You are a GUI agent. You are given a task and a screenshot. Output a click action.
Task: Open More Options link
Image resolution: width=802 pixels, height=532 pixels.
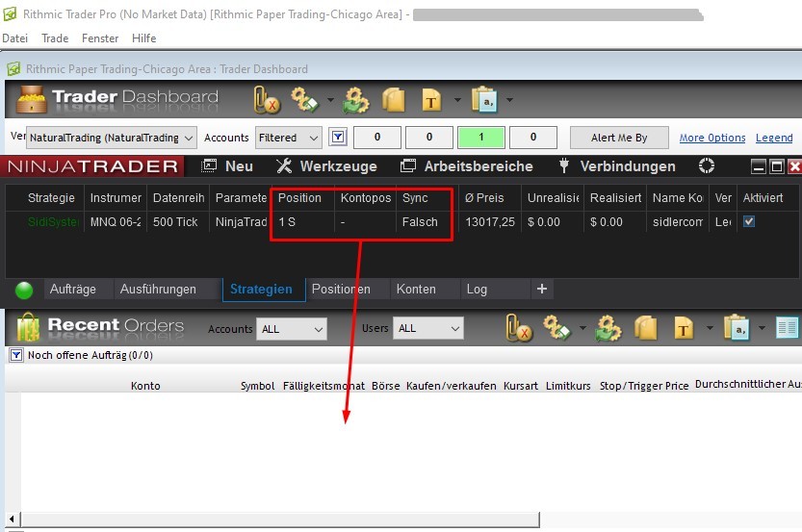[x=712, y=138]
